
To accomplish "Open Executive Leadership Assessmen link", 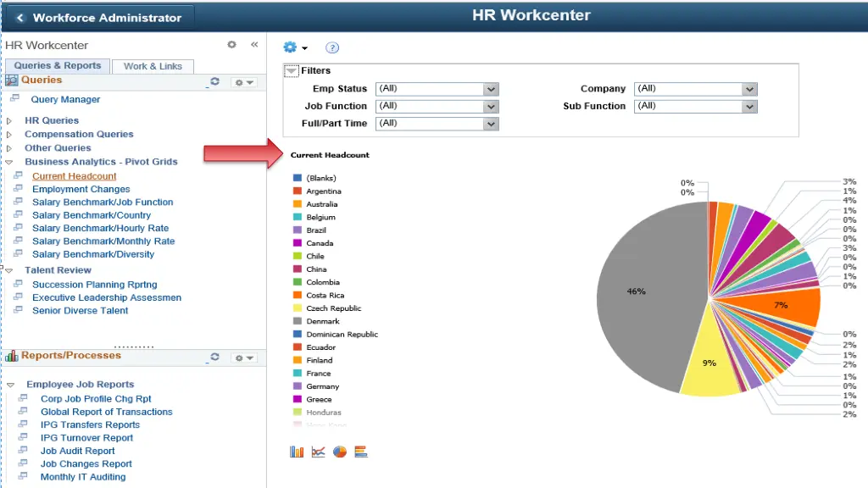I will 107,297.
